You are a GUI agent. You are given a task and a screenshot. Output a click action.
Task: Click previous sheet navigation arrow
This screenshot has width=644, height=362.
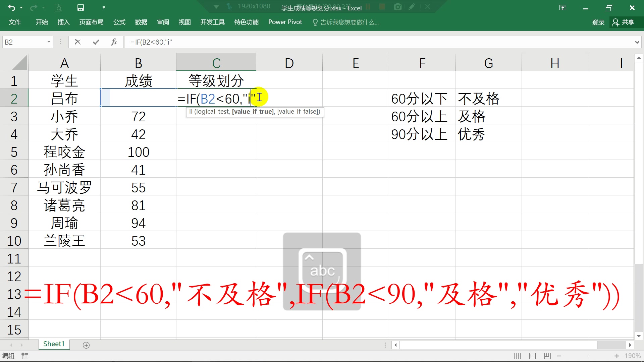point(11,345)
